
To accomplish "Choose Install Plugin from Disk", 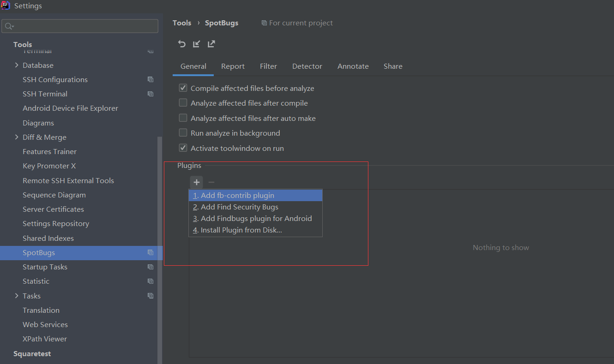I will pos(255,230).
